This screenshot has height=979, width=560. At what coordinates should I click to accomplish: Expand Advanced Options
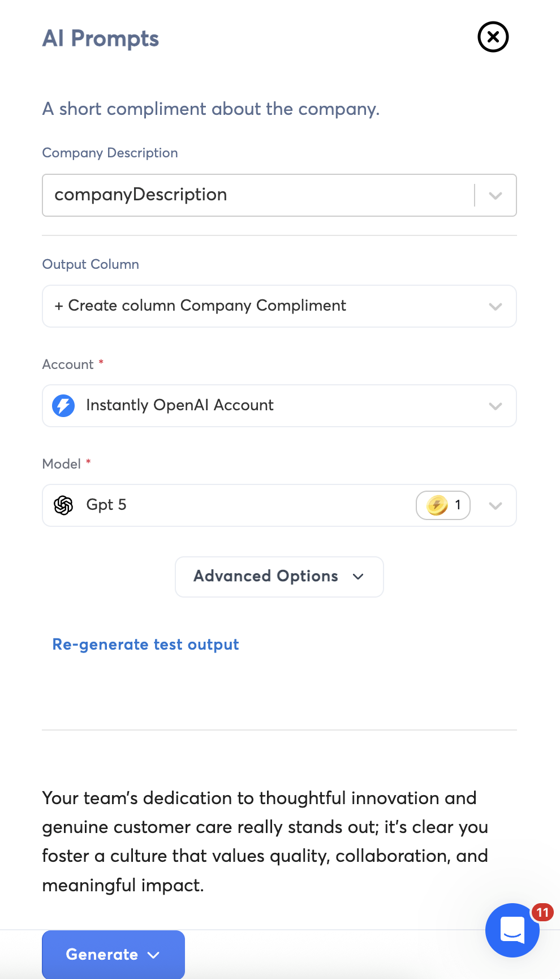pyautogui.click(x=279, y=577)
